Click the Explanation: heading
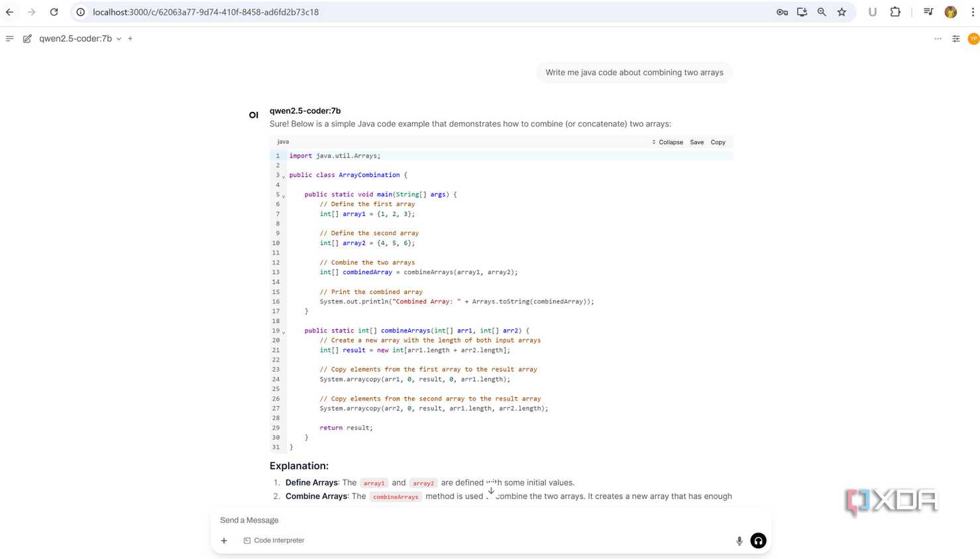Viewport: 980px width, 559px height. pyautogui.click(x=299, y=466)
